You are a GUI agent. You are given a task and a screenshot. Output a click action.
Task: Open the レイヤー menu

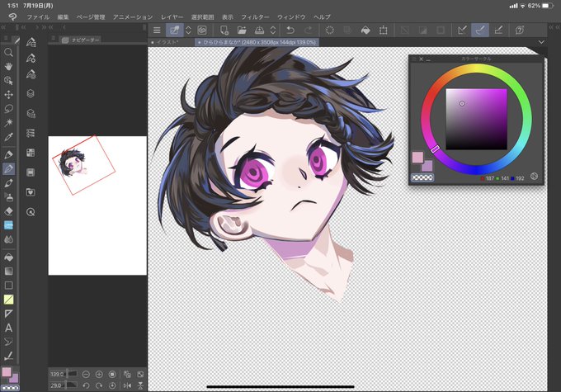pyautogui.click(x=172, y=17)
